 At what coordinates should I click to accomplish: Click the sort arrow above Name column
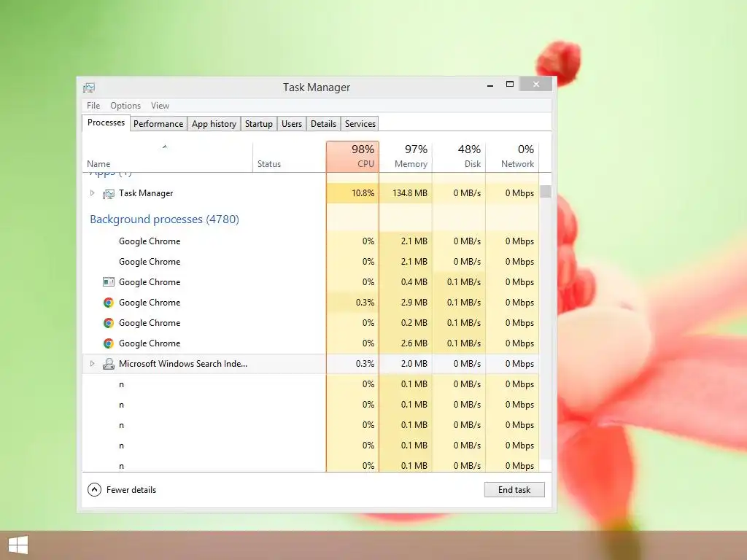coord(165,147)
